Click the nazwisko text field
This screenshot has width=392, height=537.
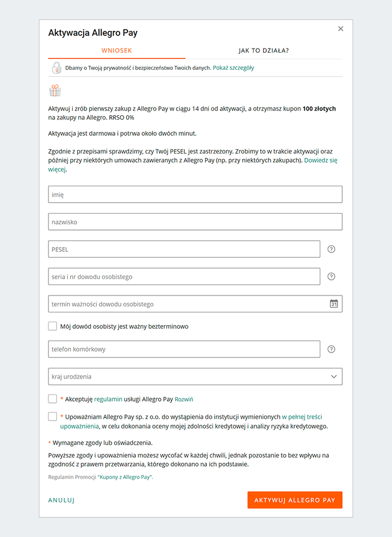click(195, 222)
